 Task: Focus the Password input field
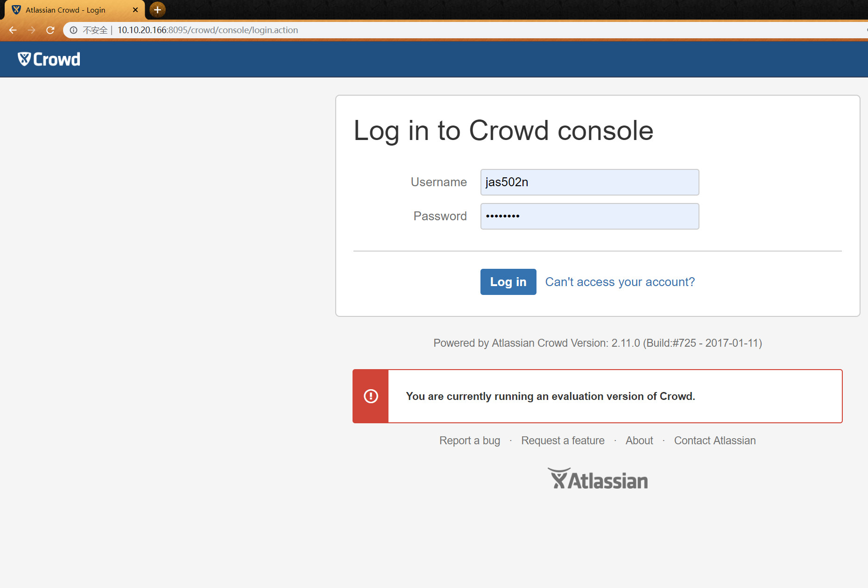coord(590,216)
